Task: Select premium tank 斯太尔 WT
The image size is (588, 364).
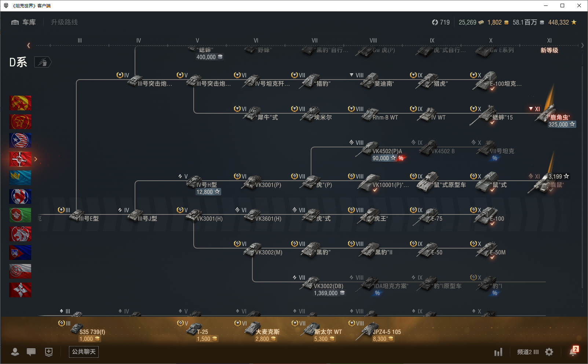Action: tap(317, 331)
